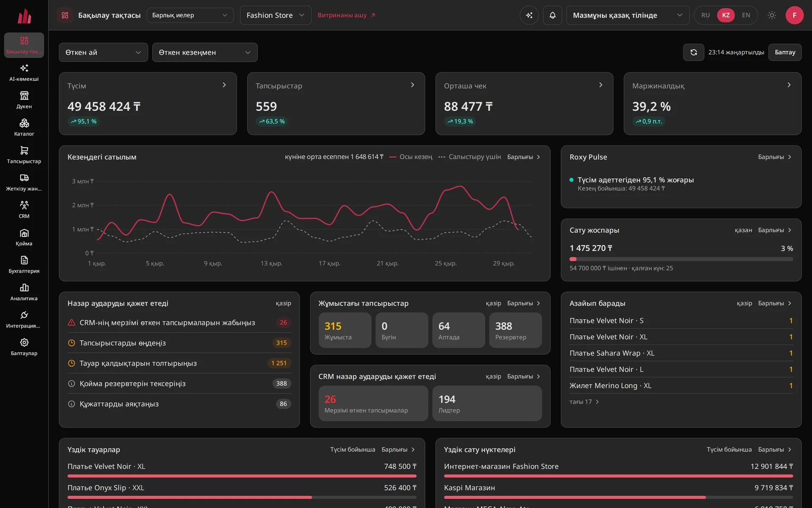Select Бақылау тақтасы sidebar tab
The height and width of the screenshot is (508, 812).
[x=24, y=45]
